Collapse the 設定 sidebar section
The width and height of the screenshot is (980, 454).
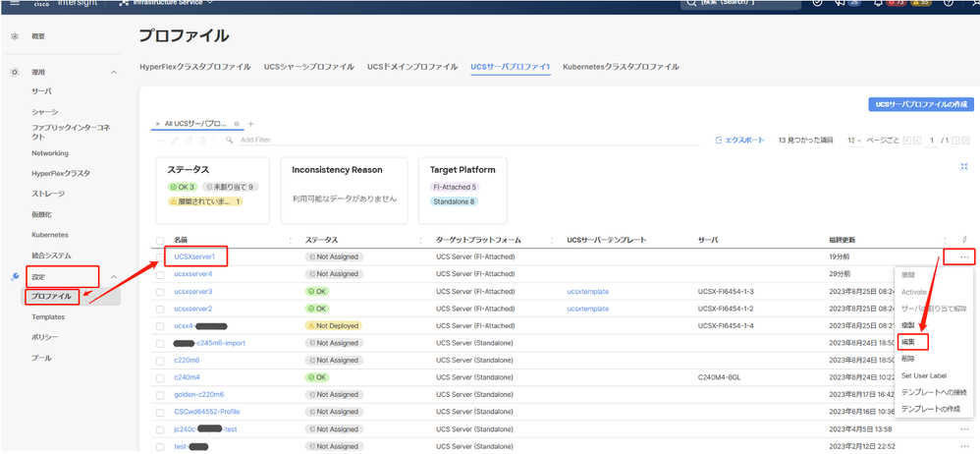pos(114,277)
